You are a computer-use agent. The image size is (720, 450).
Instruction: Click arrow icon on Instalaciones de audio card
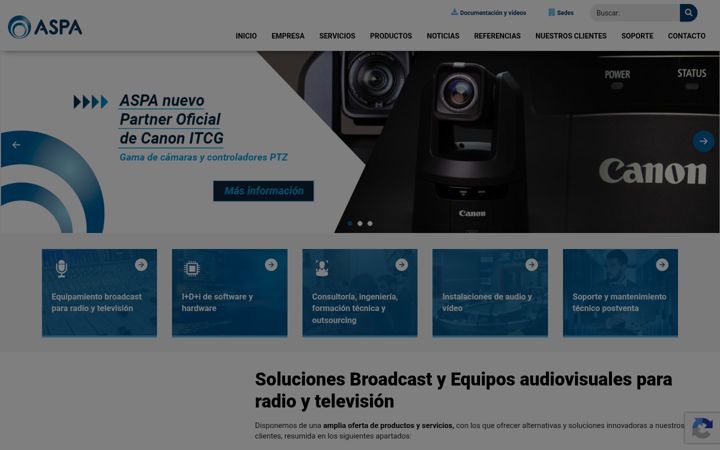[531, 264]
